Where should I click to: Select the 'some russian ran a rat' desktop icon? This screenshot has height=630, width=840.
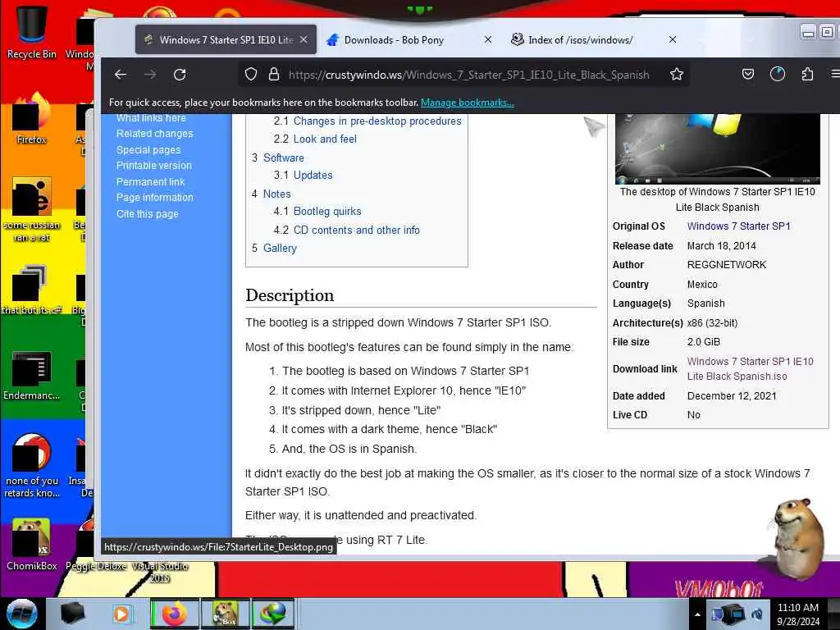click(31, 209)
